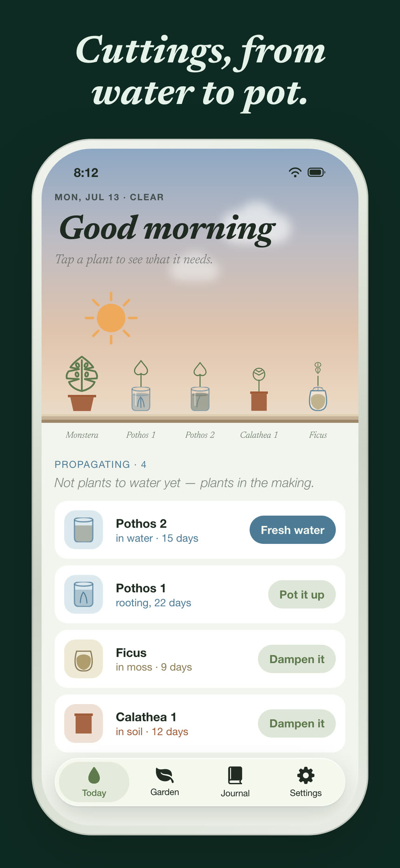Screen dimensions: 400x868
Task: Select the Pothos 1 cutting jar illustration
Action: tap(141, 386)
